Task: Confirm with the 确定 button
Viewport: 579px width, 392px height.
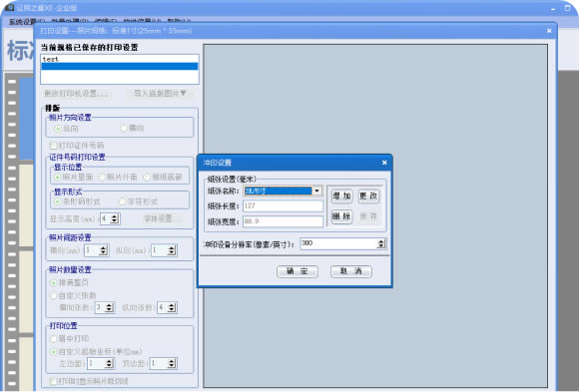Action: coord(297,271)
